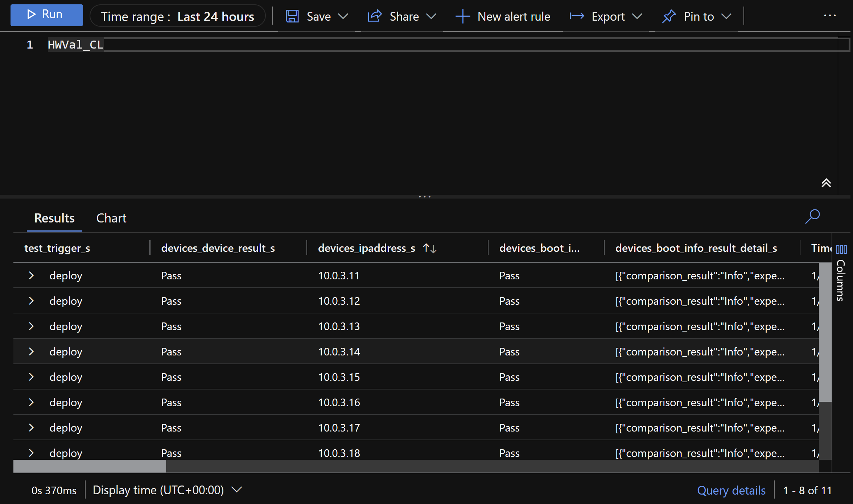Image resolution: width=853 pixels, height=504 pixels.
Task: Toggle sort arrows on devices_ipaddress_s column
Action: [x=430, y=248]
